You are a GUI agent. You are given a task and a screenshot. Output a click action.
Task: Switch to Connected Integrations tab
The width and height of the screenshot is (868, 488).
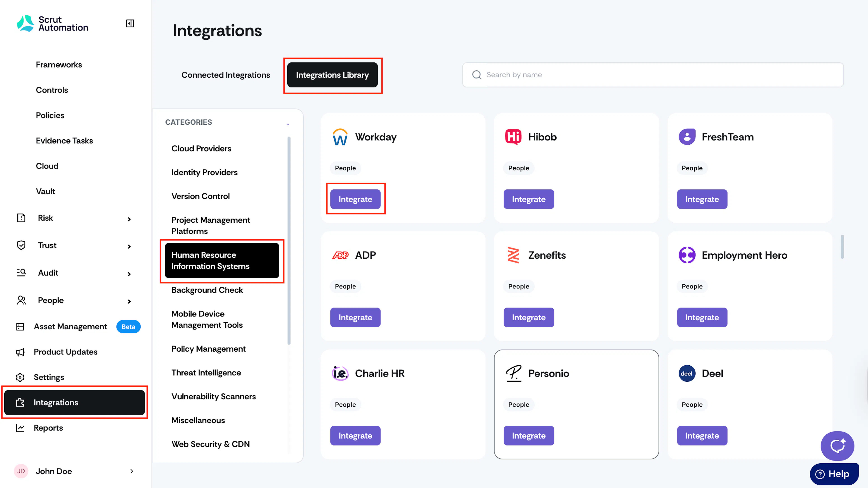[x=226, y=75]
